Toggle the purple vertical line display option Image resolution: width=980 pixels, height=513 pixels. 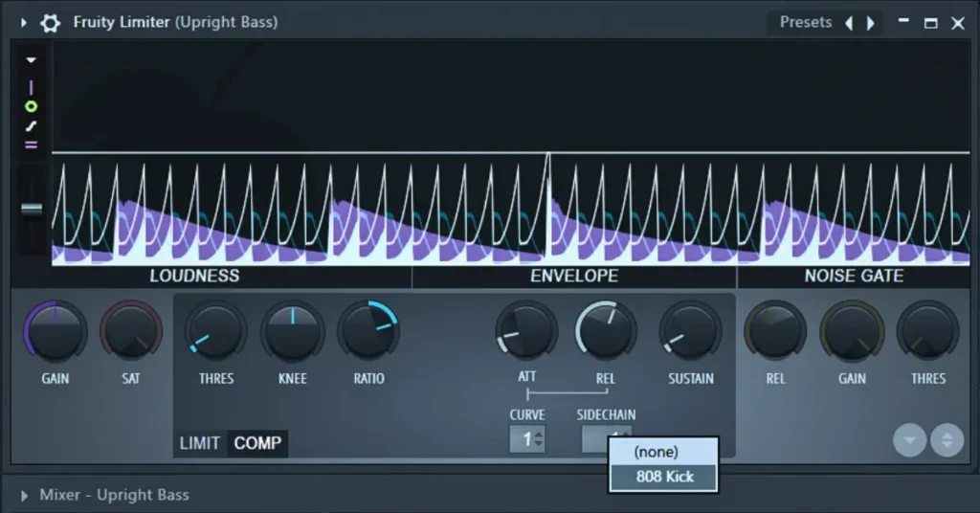[x=31, y=87]
